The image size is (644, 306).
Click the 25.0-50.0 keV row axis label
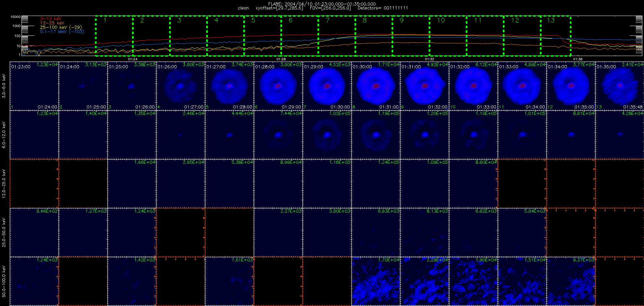4,232
